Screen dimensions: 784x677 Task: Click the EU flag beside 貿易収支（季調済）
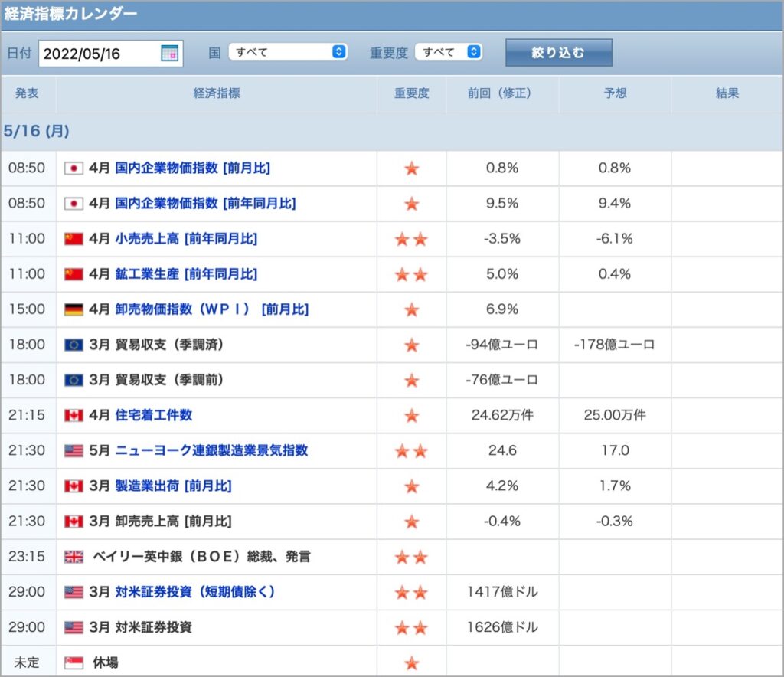(x=73, y=345)
